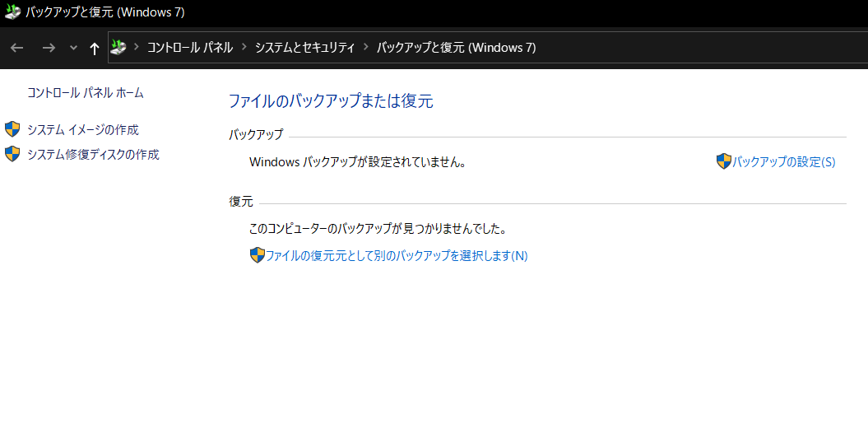
Task: Open システム イメージの作成 link
Action: tap(83, 130)
